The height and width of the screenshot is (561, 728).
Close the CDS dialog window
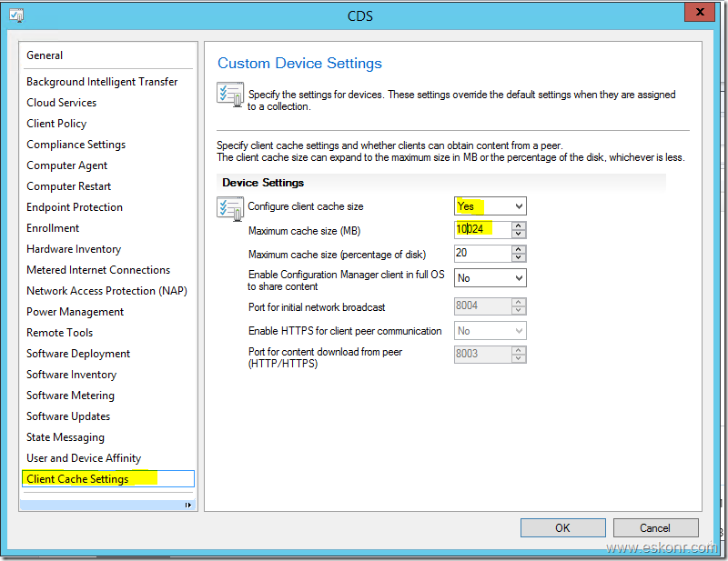coord(698,14)
